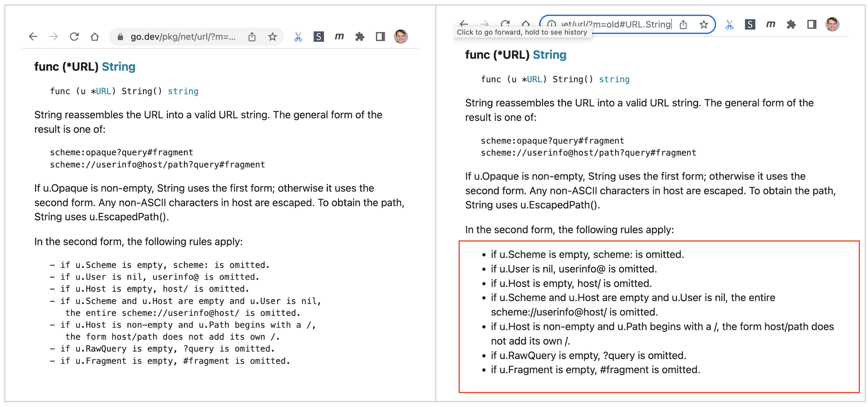Follow string return type link in right signature
The height and width of the screenshot is (407, 868).
[614, 80]
